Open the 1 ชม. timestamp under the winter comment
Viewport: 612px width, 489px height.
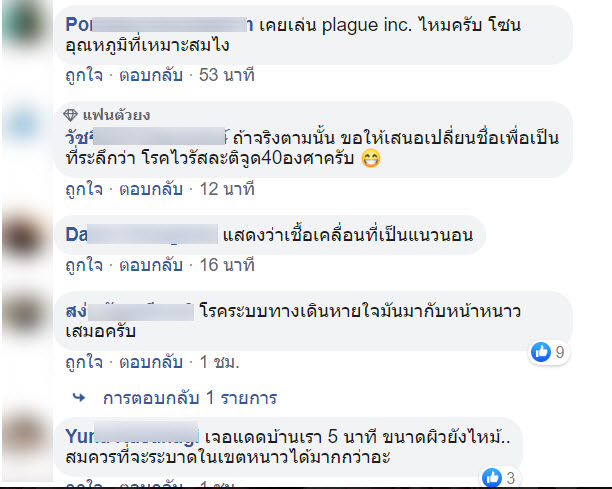[219, 363]
